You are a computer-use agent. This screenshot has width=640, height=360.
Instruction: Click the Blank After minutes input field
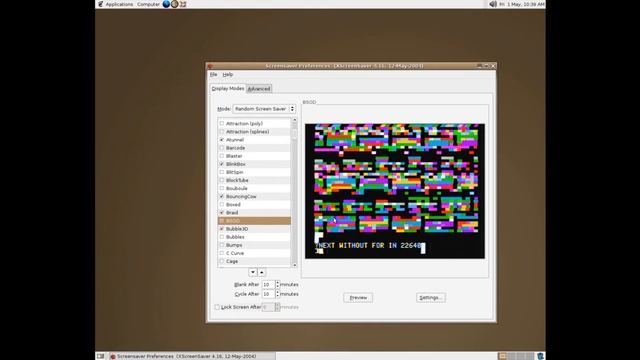point(268,284)
